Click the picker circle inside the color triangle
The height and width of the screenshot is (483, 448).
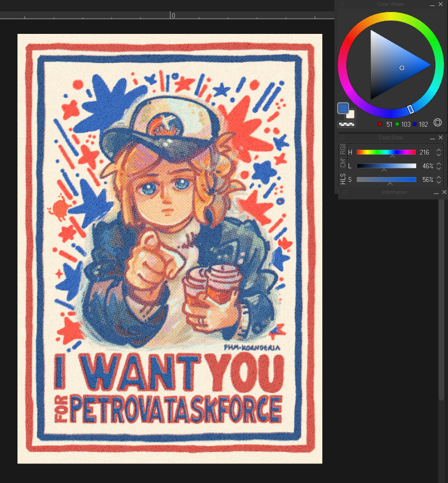(x=402, y=68)
